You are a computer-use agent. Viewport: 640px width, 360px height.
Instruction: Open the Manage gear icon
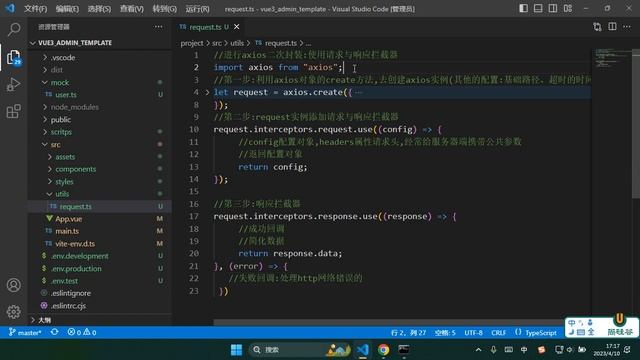point(13,312)
